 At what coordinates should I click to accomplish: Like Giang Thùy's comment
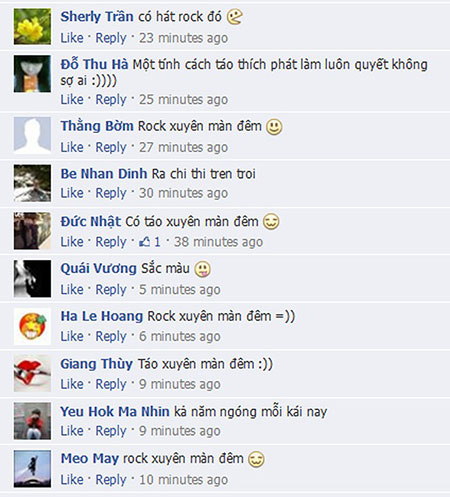72,384
